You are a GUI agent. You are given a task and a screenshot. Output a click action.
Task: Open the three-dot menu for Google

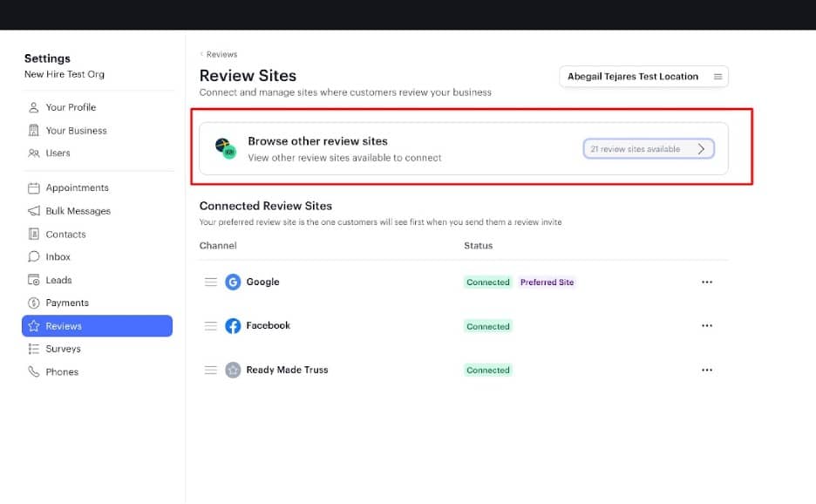click(706, 282)
